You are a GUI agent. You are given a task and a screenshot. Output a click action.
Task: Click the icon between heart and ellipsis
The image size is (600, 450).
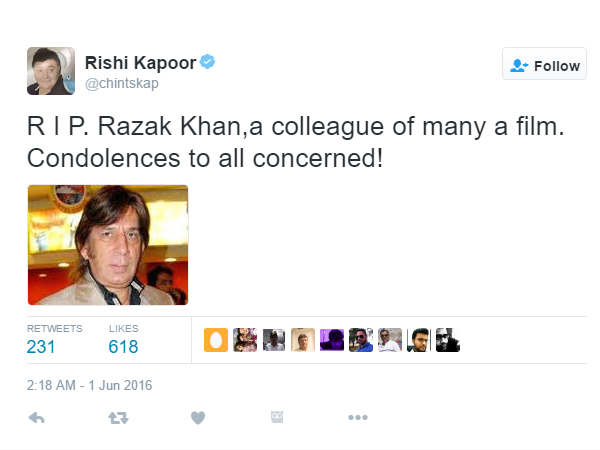pyautogui.click(x=277, y=418)
